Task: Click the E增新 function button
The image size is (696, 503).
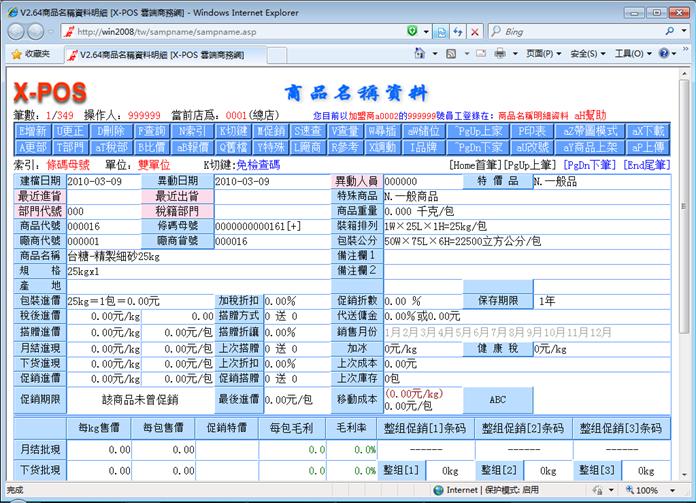Action: [x=33, y=131]
